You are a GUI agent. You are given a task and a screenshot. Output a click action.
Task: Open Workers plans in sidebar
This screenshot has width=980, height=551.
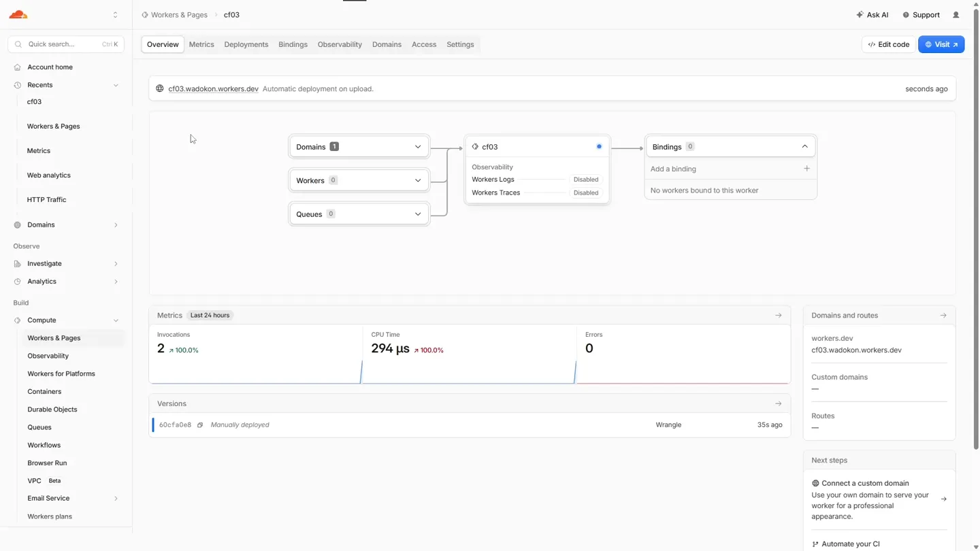click(50, 517)
